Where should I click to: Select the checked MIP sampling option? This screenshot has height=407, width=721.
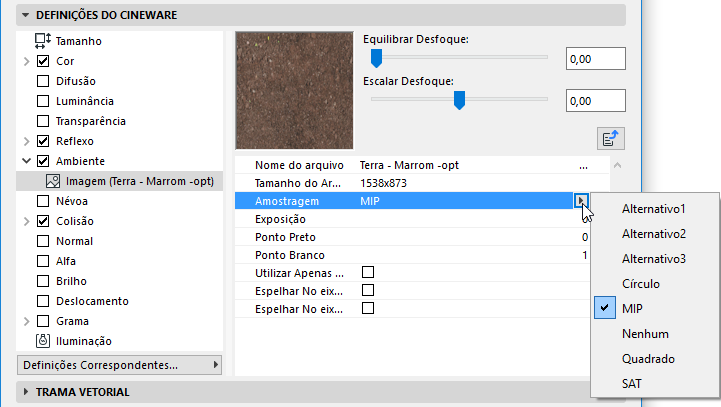(x=655, y=309)
